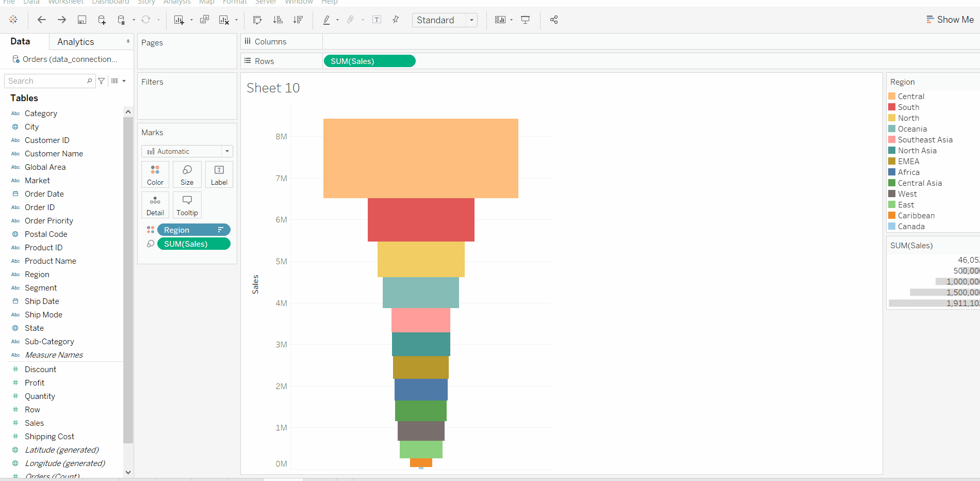Click the Sheet 10 title
Image resolution: width=980 pixels, height=481 pixels.
273,88
